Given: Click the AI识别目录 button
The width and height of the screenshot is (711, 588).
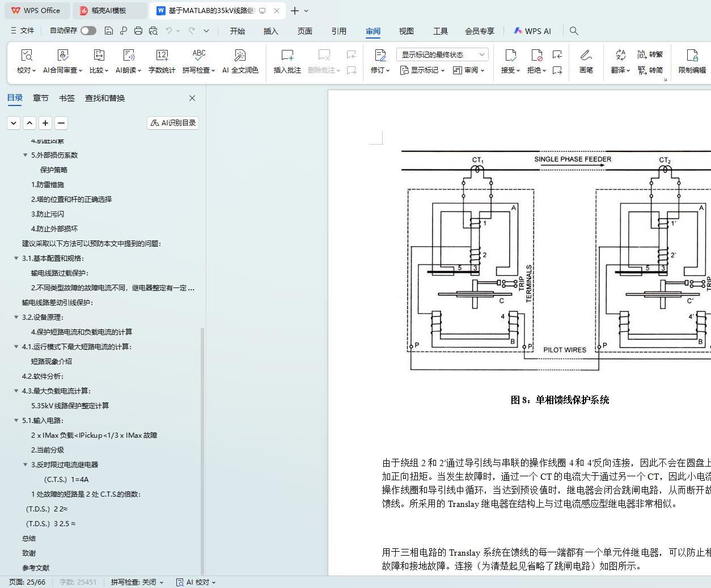Looking at the screenshot, I should [173, 123].
